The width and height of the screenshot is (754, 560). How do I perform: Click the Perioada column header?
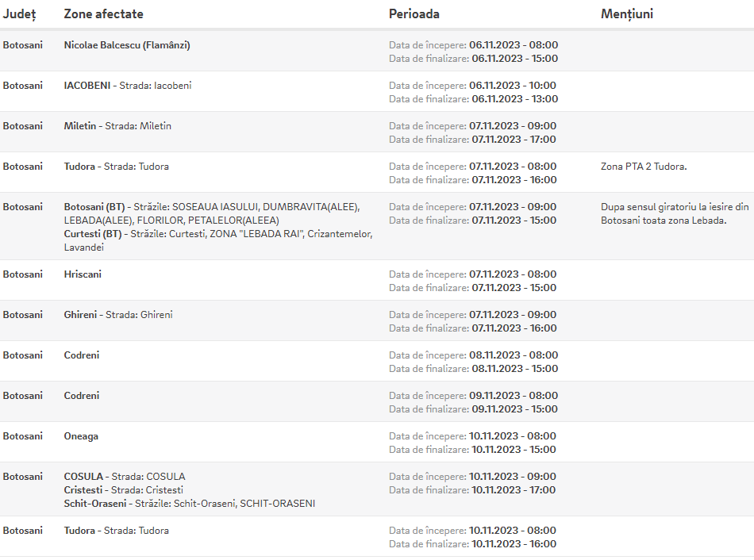click(414, 14)
